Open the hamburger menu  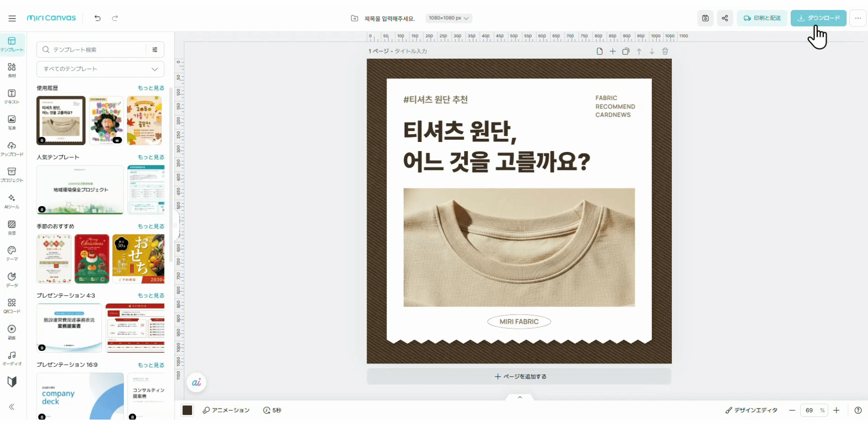12,18
